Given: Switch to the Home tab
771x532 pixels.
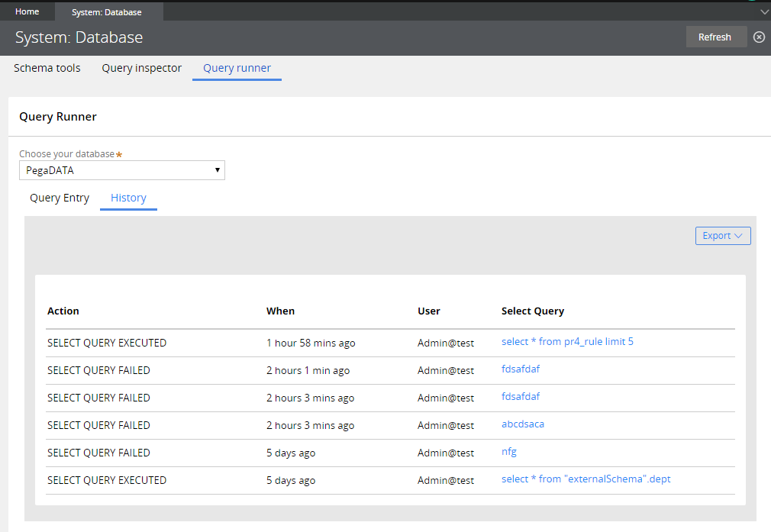Looking at the screenshot, I should point(27,11).
